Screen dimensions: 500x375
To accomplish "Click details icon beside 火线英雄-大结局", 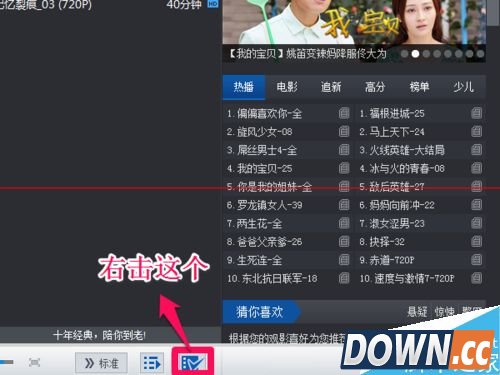I will pos(477,150).
